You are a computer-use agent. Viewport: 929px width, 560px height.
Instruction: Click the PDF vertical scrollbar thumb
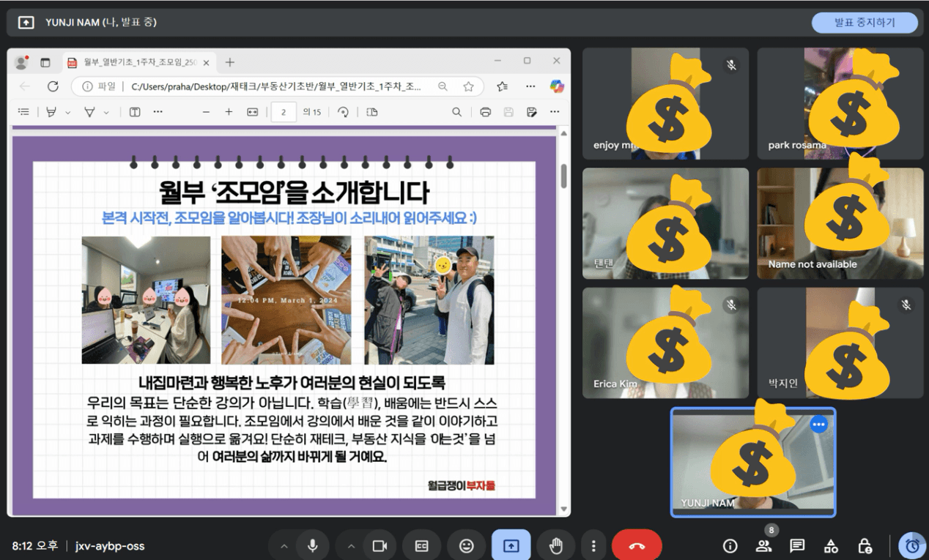point(563,176)
